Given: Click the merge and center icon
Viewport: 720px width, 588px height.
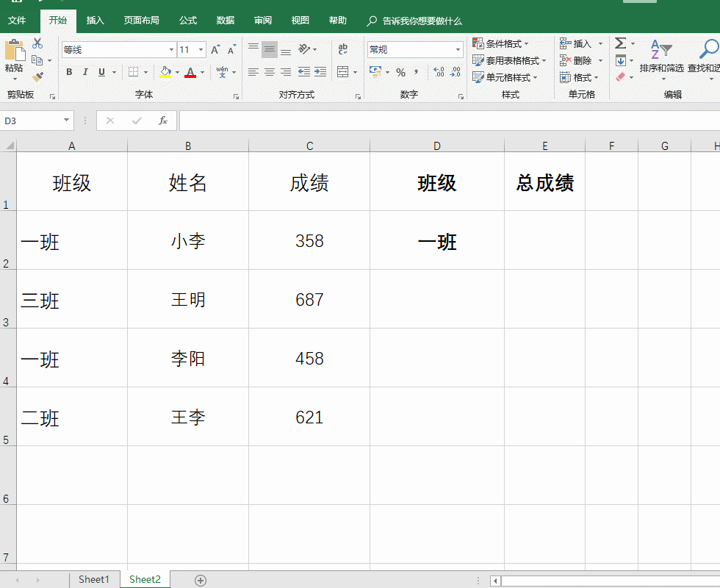Looking at the screenshot, I should (x=342, y=72).
